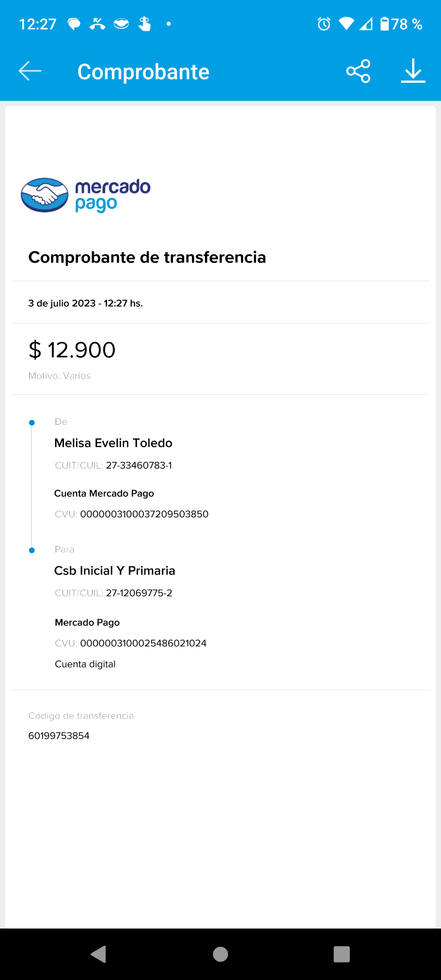The width and height of the screenshot is (441, 980).
Task: Tap sender name Melisa Evelin Toledo
Action: (x=113, y=443)
